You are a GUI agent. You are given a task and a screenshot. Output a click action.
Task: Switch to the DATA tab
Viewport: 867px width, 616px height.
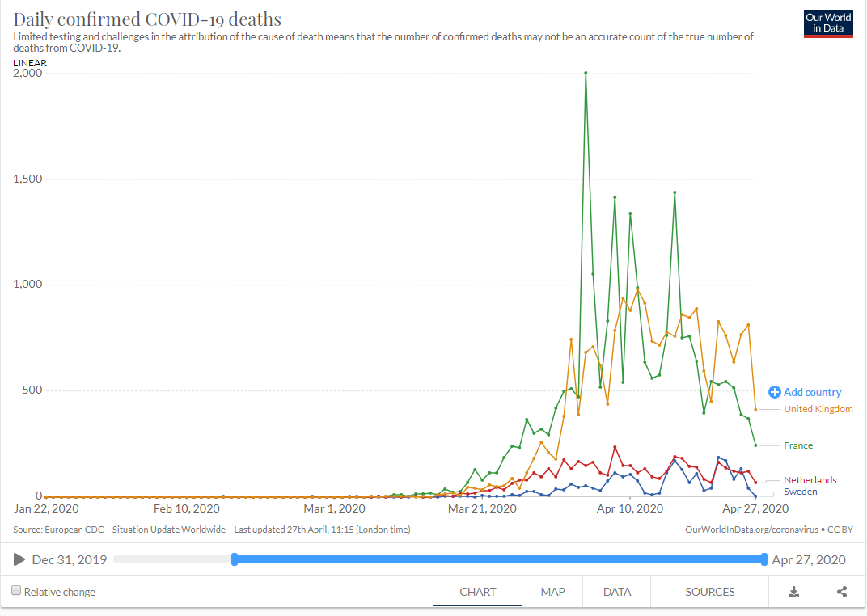coord(616,592)
